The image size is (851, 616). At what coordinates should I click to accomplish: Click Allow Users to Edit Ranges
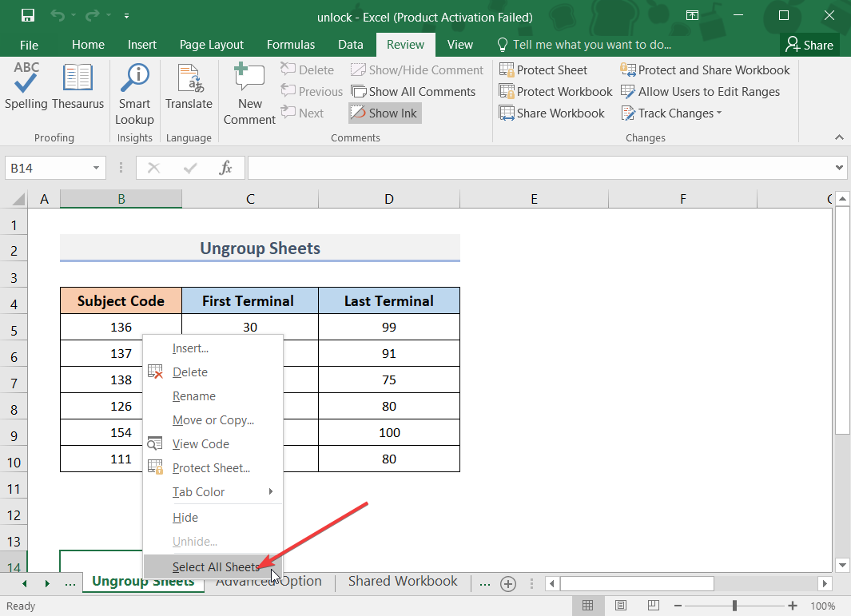[701, 92]
